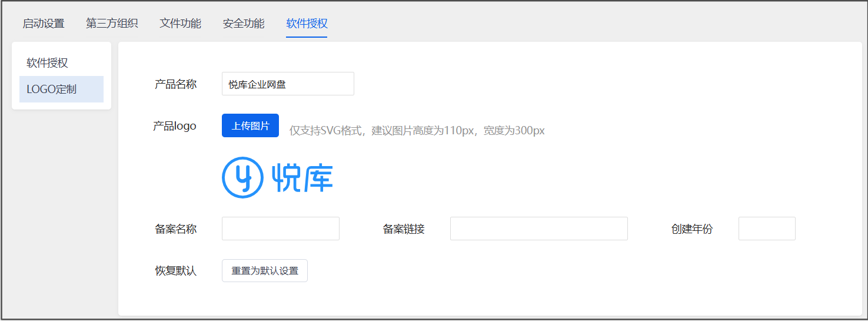The height and width of the screenshot is (321, 868).
Task: Click the 软件授权 top tab
Action: [x=307, y=24]
